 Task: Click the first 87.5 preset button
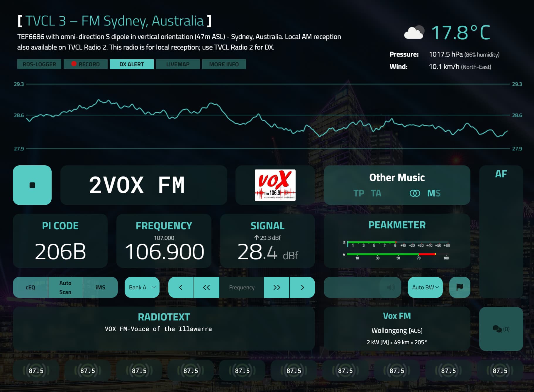36,371
